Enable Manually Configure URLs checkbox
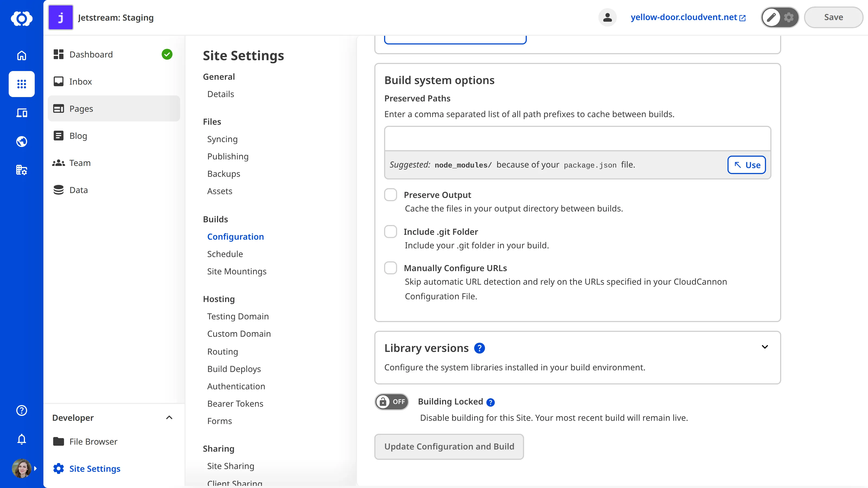 pos(391,268)
